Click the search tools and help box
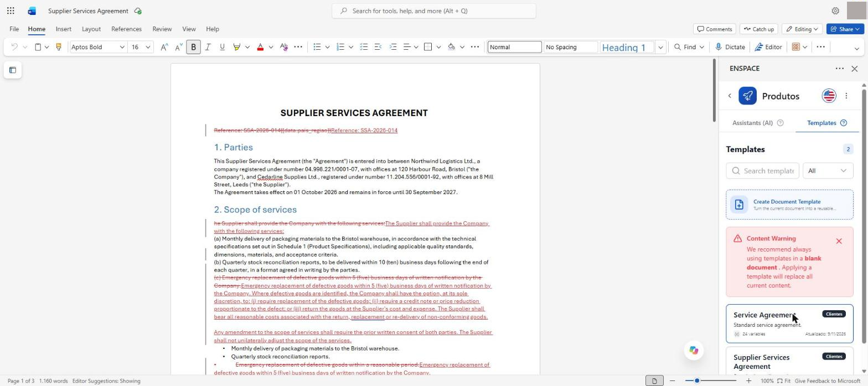This screenshot has width=868, height=386. point(434,11)
